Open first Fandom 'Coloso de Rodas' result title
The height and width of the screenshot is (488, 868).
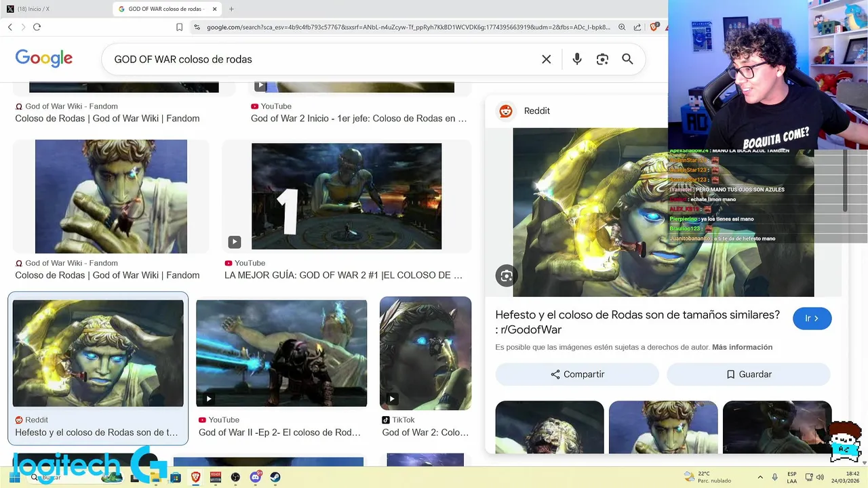point(107,119)
